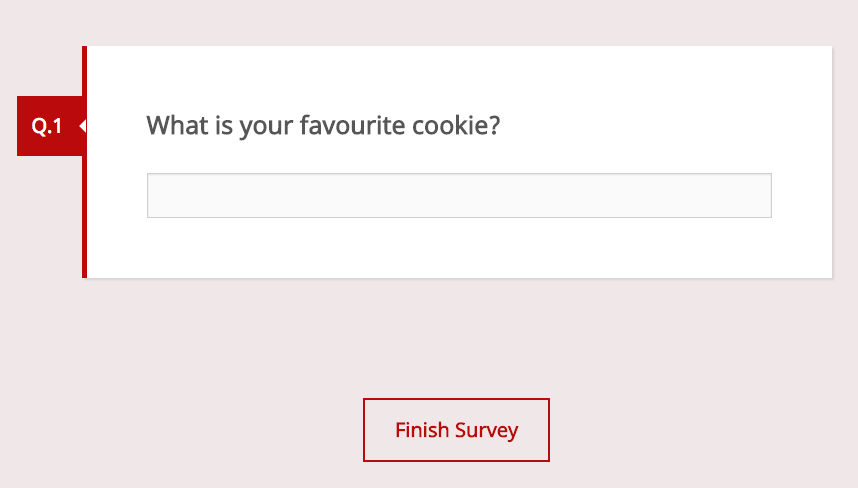Click the "Finish" word on the button

[422, 430]
